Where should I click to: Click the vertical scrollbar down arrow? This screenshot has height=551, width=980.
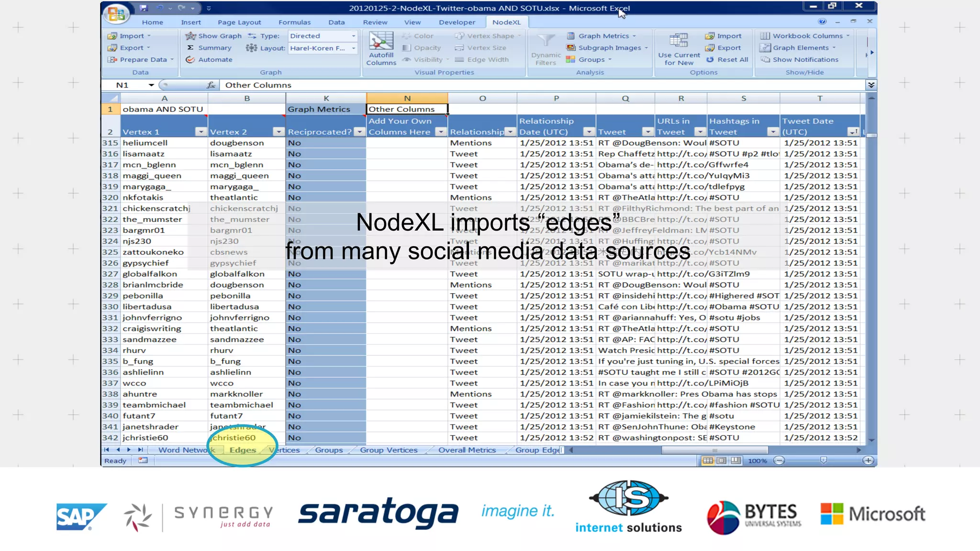tap(871, 440)
